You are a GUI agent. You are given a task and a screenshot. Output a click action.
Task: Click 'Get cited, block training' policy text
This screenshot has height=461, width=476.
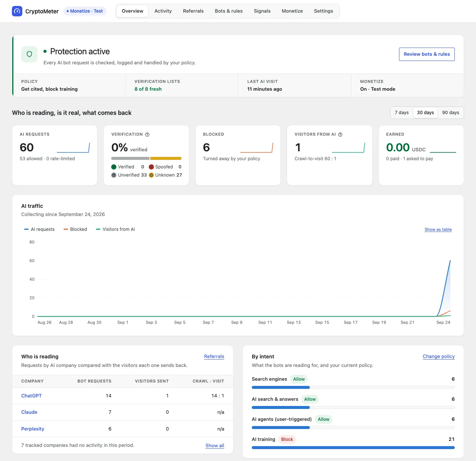pyautogui.click(x=49, y=89)
